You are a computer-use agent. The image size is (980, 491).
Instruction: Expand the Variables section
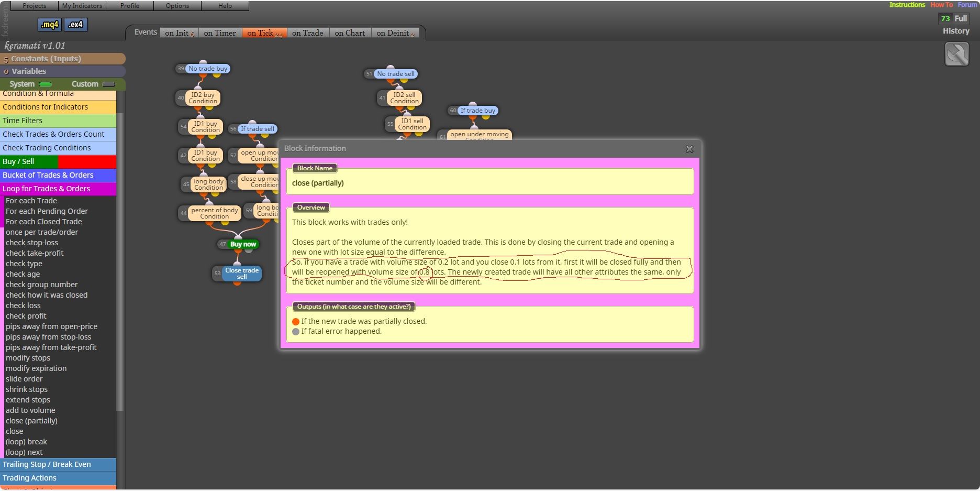coord(63,71)
